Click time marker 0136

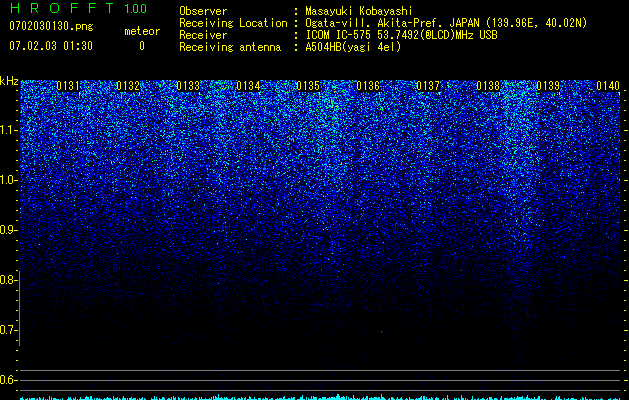pyautogui.click(x=368, y=86)
